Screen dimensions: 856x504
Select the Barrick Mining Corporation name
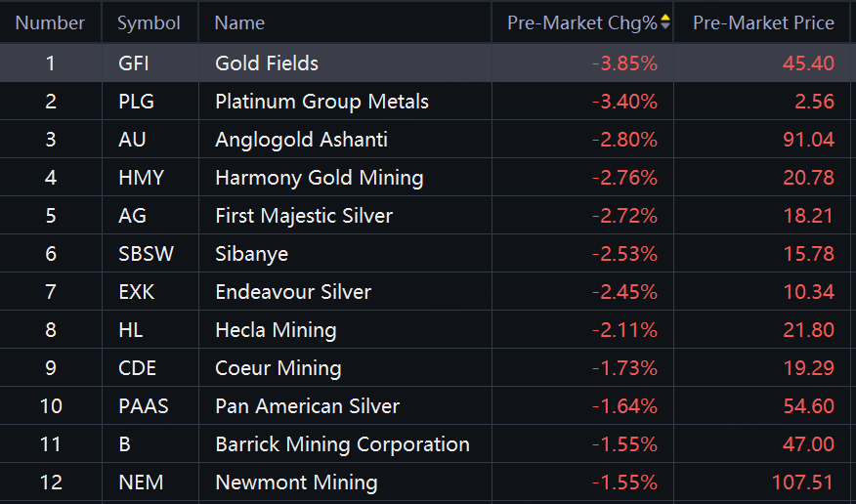click(342, 444)
